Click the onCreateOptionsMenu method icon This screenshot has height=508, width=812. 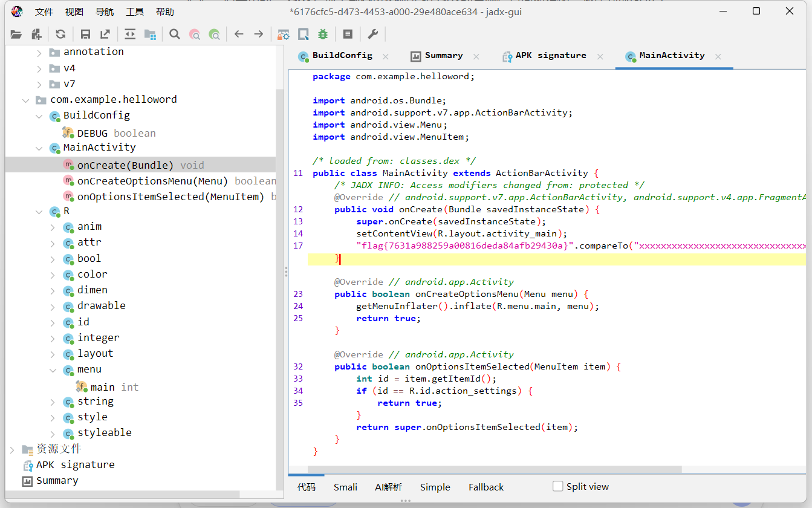(x=68, y=181)
